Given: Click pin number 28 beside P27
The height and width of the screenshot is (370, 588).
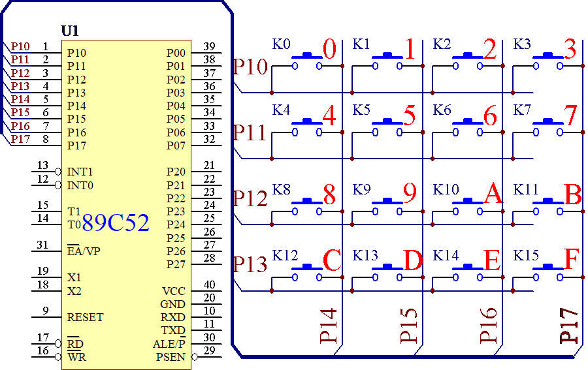Looking at the screenshot, I should [209, 258].
